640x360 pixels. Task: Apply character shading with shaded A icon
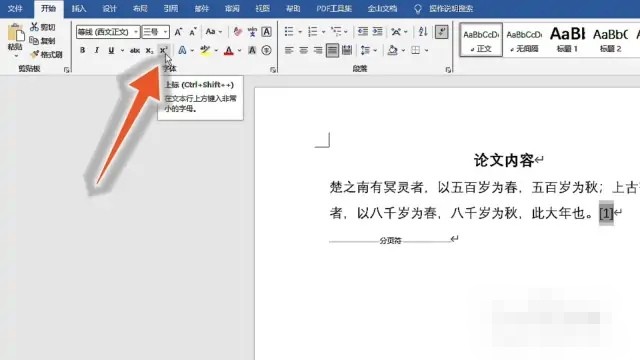tap(252, 50)
